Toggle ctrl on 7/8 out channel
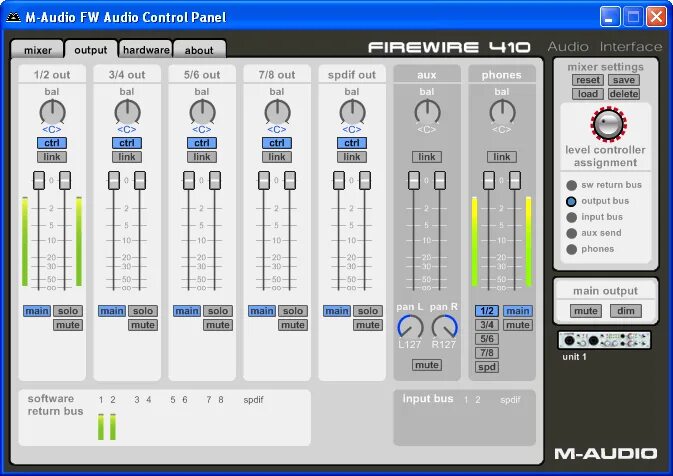The width and height of the screenshot is (673, 476). (x=277, y=143)
